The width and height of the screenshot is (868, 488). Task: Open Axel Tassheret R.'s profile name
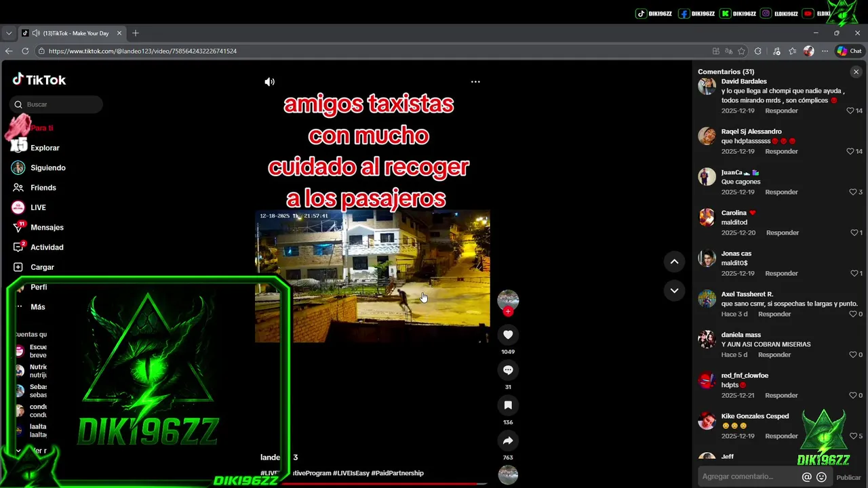tap(747, 294)
